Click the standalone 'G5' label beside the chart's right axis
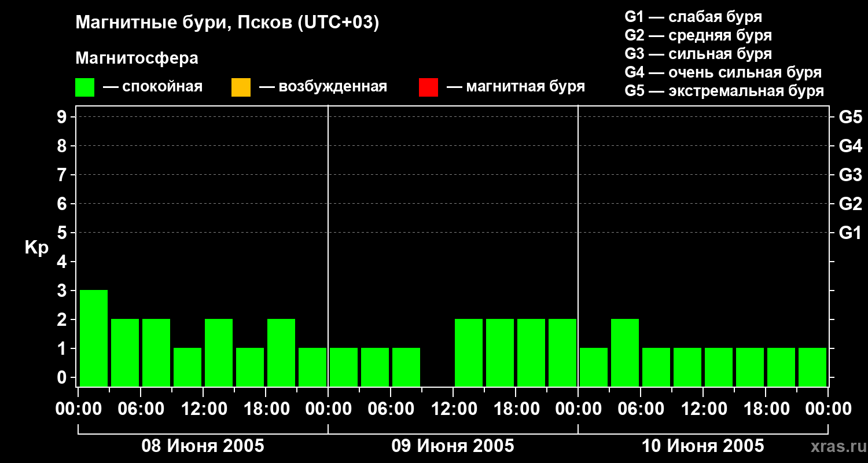The image size is (868, 463). (850, 117)
